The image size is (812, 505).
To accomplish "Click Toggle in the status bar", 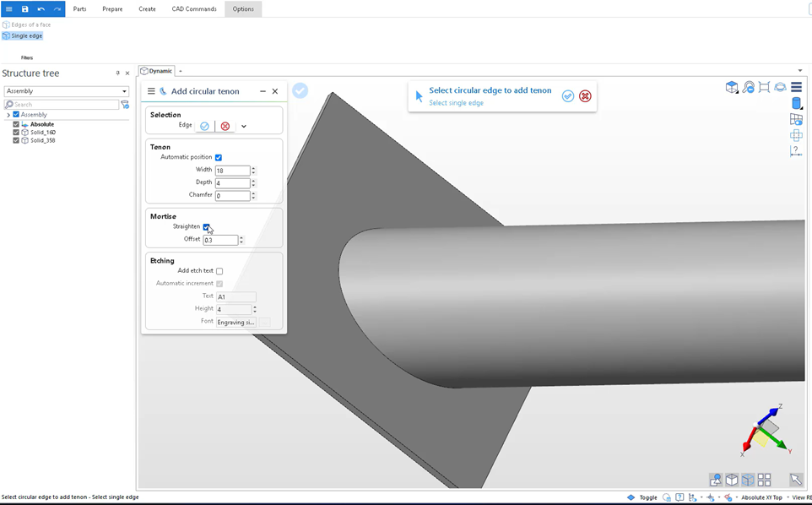I will pyautogui.click(x=648, y=497).
